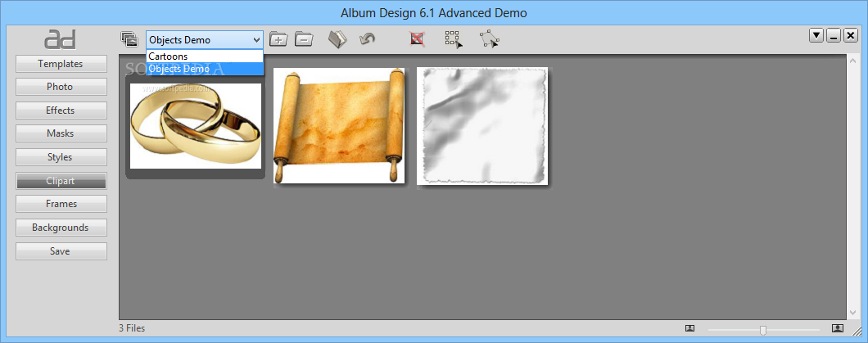Open the Objects Demo combo box
868x343 pixels.
coord(205,40)
